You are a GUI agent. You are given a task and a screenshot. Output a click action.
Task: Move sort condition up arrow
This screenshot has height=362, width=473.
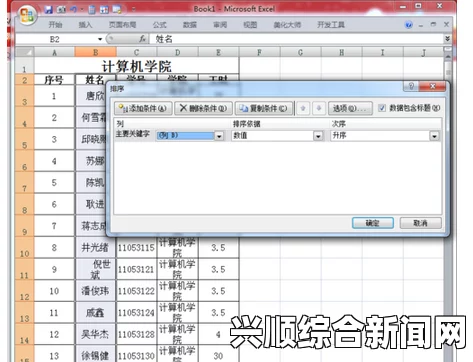click(x=303, y=108)
